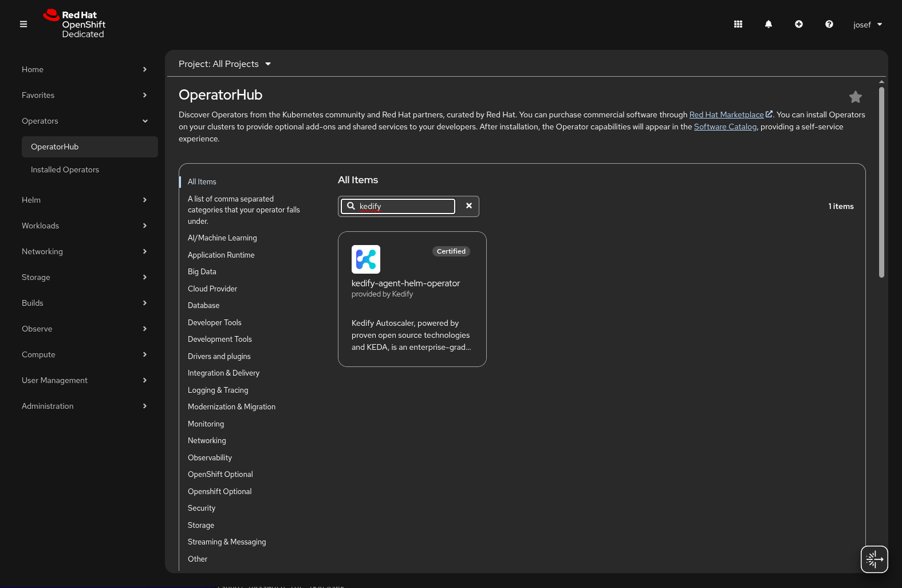
Task: Click the Kedify operator logo
Action: (366, 259)
